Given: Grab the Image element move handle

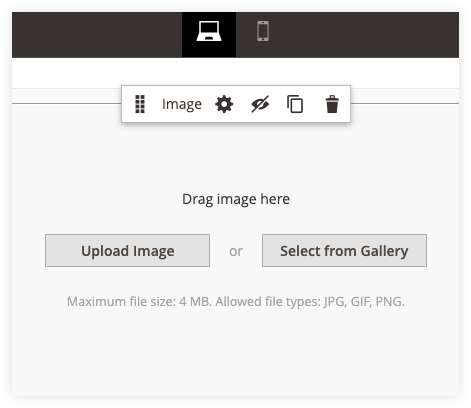Looking at the screenshot, I should [140, 104].
